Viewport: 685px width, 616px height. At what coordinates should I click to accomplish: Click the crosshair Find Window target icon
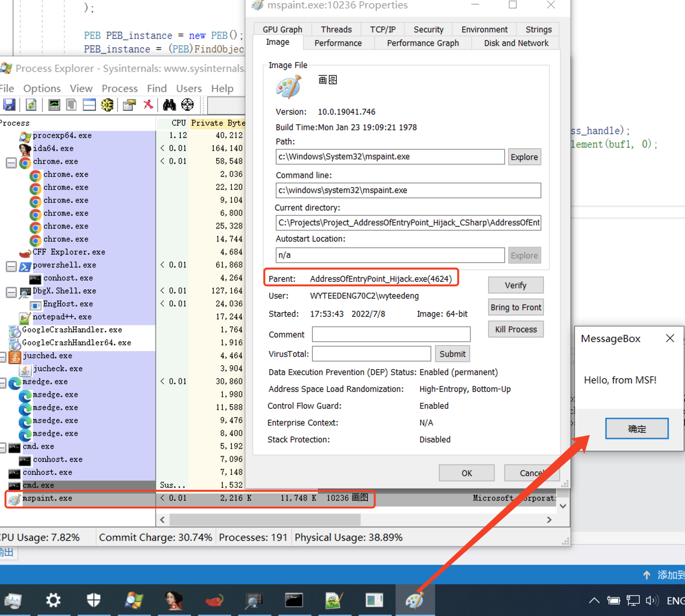coord(187,105)
